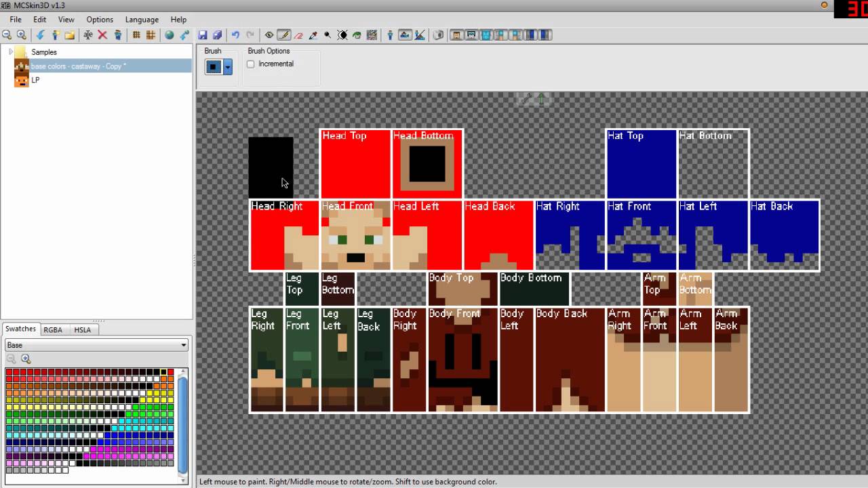Click the upload skin icon

(x=184, y=35)
